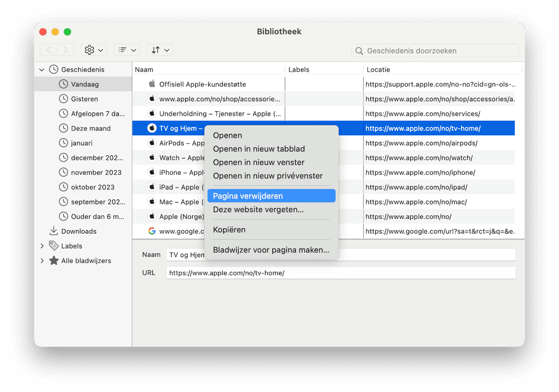The width and height of the screenshot is (559, 392).
Task: Click the Google favicon in history list
Action: coord(152,231)
